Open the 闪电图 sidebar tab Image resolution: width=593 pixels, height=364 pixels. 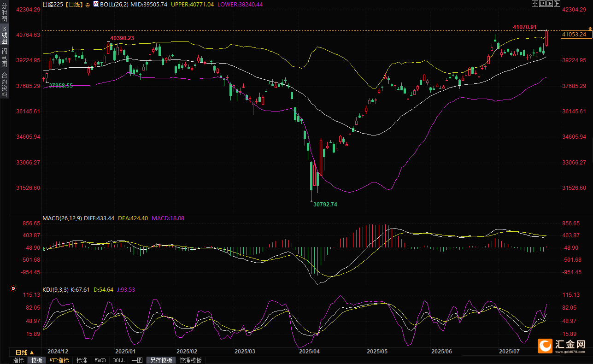4,58
